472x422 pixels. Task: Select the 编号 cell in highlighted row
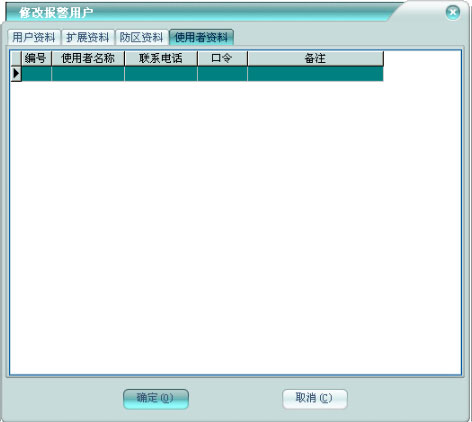(x=36, y=74)
